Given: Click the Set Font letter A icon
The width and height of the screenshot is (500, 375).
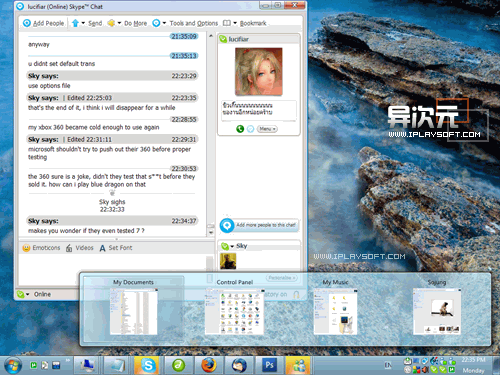Looking at the screenshot, I should 102,248.
